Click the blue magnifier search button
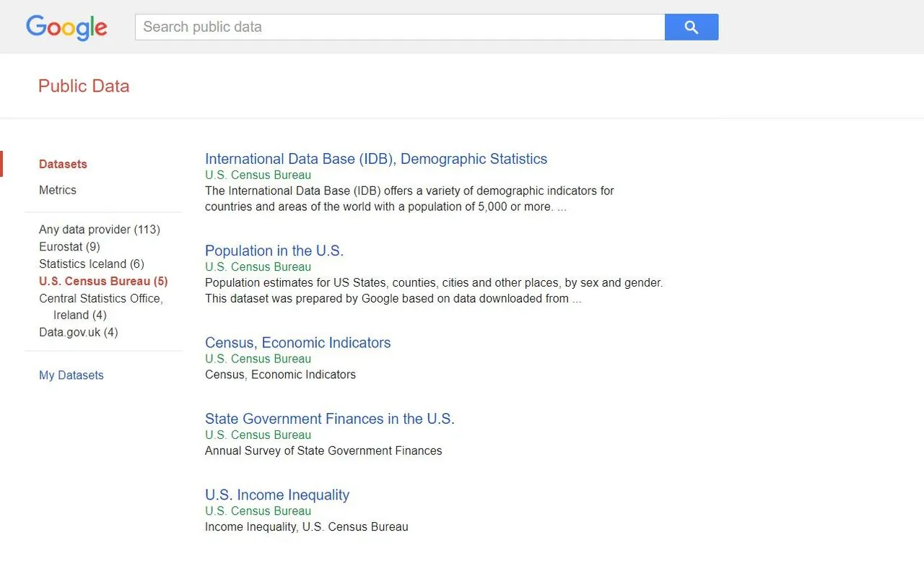This screenshot has height=574, width=924. tap(692, 27)
